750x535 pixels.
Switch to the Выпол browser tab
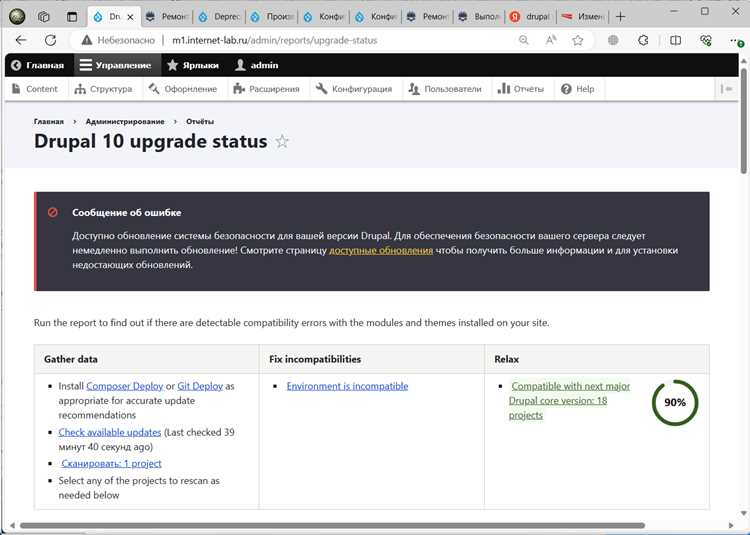(478, 17)
